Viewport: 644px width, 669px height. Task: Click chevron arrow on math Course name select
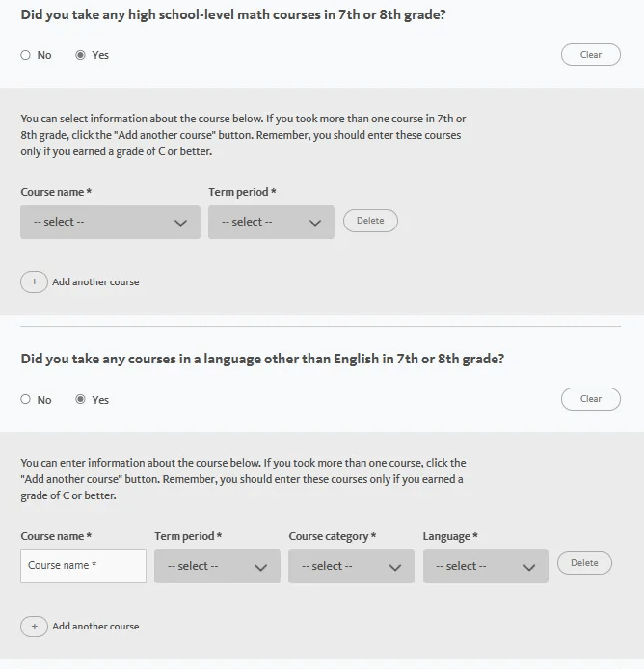click(180, 223)
